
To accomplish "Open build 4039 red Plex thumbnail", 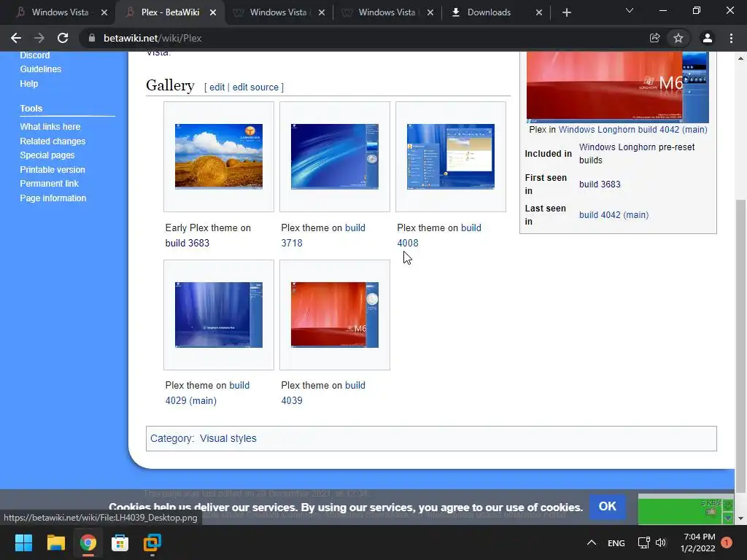I will pos(334,315).
